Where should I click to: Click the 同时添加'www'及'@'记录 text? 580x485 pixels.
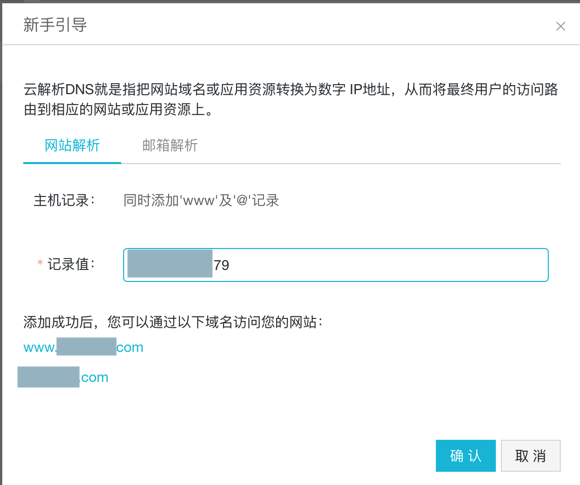click(x=201, y=201)
